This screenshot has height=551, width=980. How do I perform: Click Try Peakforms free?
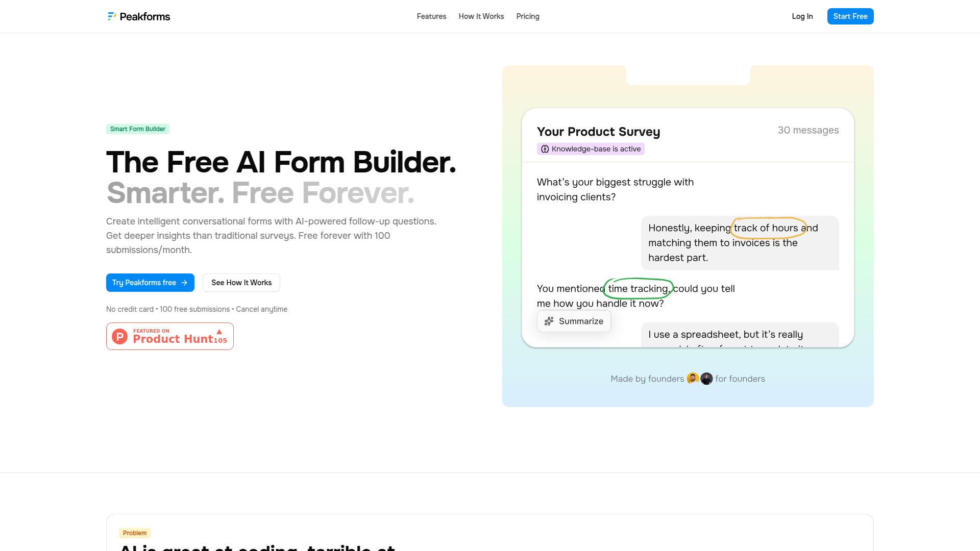[150, 283]
